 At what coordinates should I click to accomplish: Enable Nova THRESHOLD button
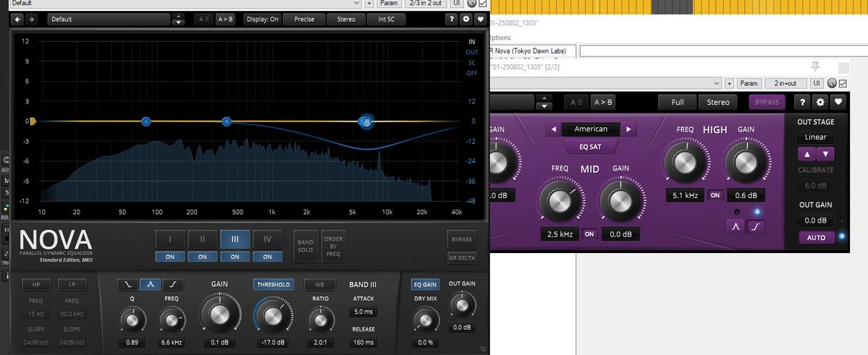point(274,284)
